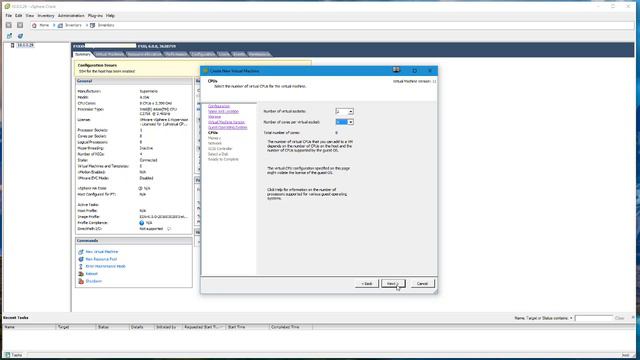Click the Status column header in Recent Tasks

tap(113, 327)
